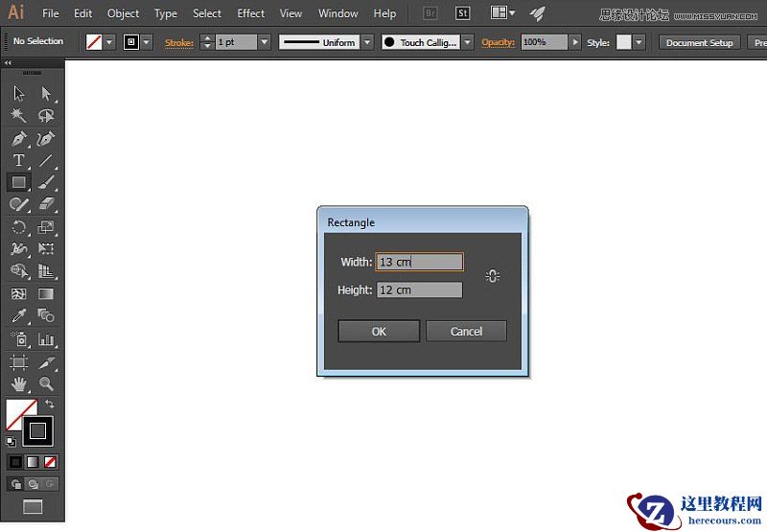Open the stroke color dropdown arrow
The height and width of the screenshot is (532, 767).
tap(147, 42)
